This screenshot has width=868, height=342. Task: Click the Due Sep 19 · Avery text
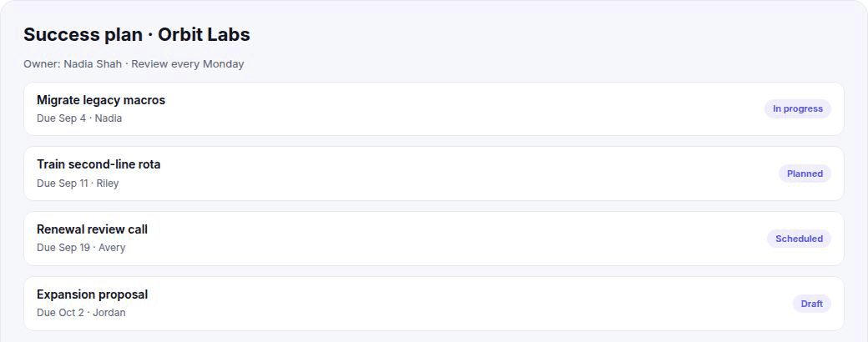point(81,248)
